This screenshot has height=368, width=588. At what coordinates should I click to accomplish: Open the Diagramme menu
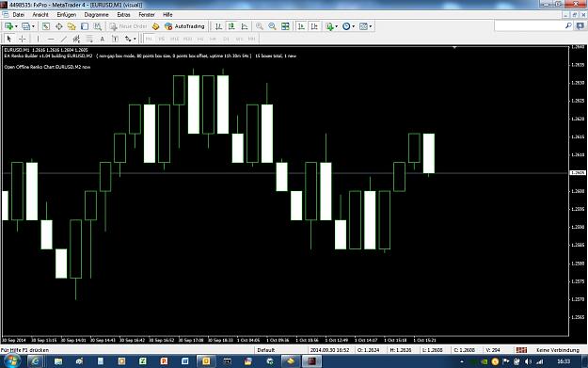click(x=96, y=15)
